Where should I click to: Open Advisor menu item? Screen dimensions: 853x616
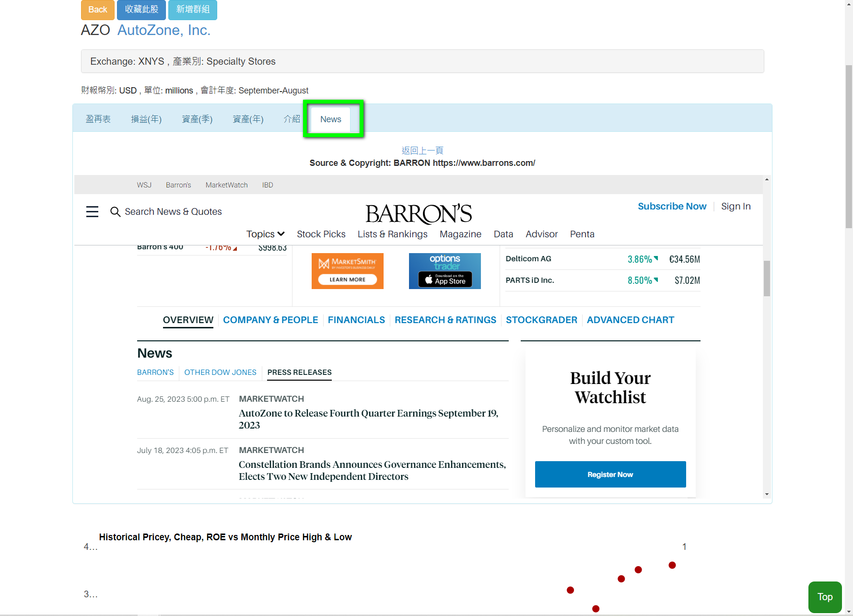541,234
